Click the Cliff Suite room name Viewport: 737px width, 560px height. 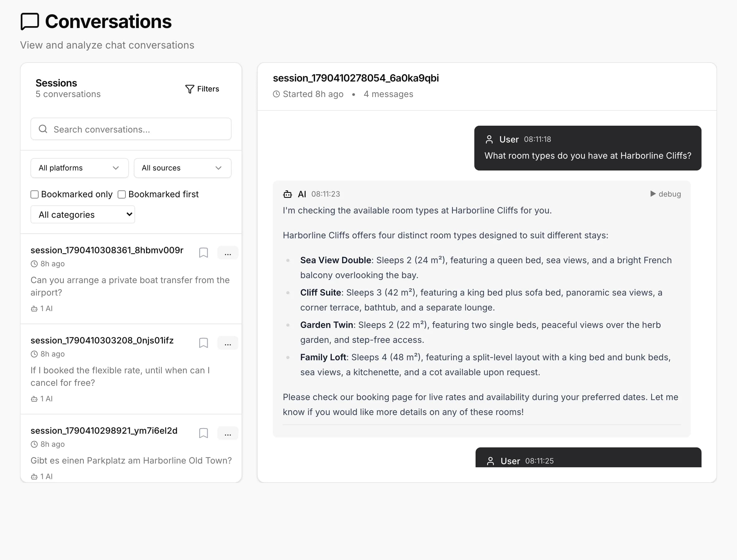(321, 293)
